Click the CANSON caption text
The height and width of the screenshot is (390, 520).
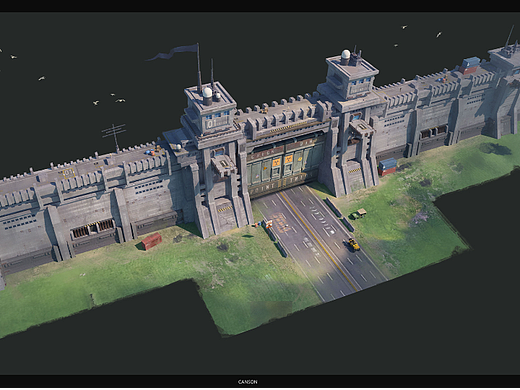[247, 382]
